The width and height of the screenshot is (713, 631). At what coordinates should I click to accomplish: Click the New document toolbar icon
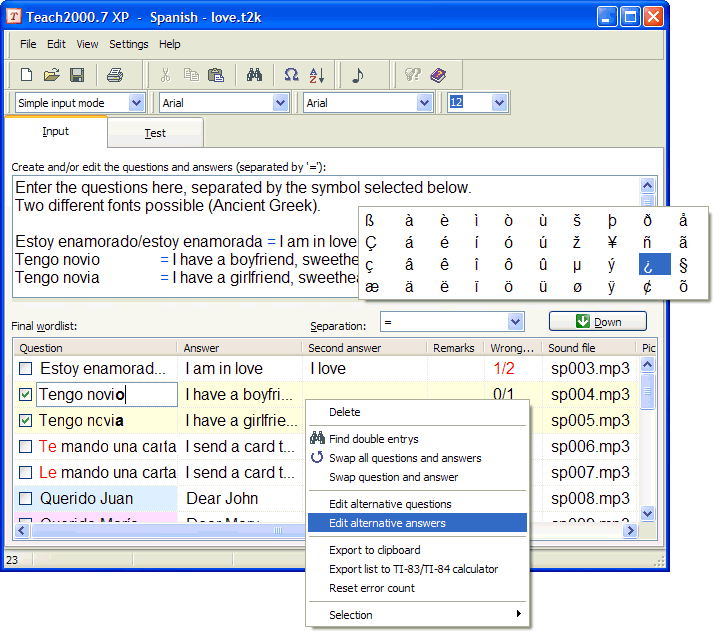26,75
